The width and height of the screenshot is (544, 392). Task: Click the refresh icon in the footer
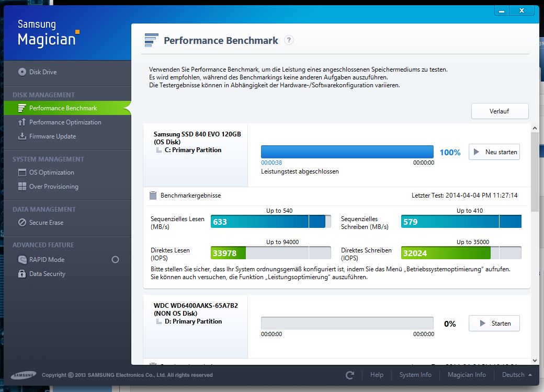pos(350,375)
